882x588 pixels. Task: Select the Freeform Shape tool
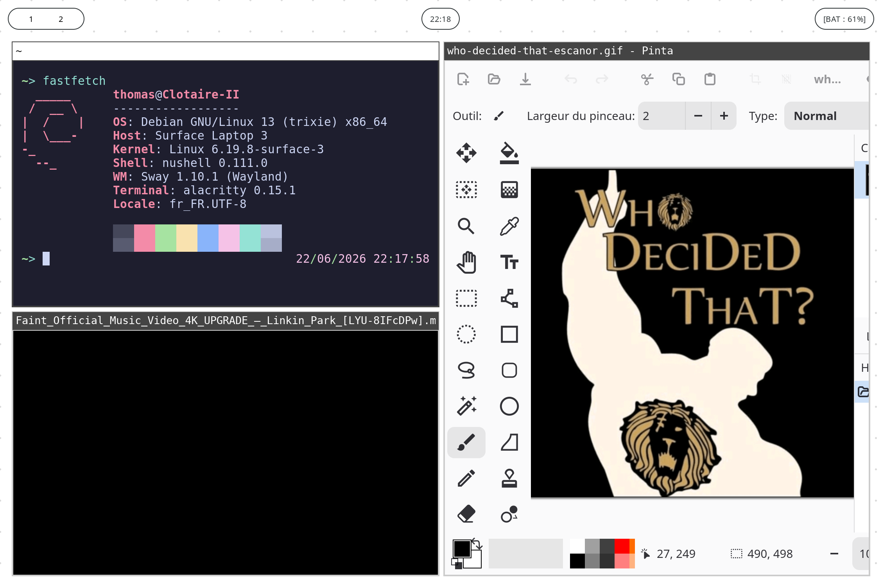pos(509,443)
